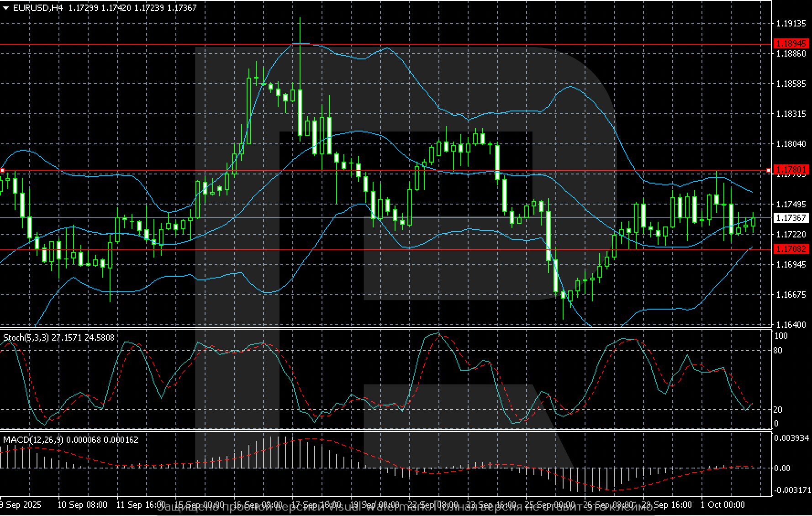This screenshot has width=812, height=516.
Task: Click the Stochastic 80 level marker
Action: click(778, 351)
